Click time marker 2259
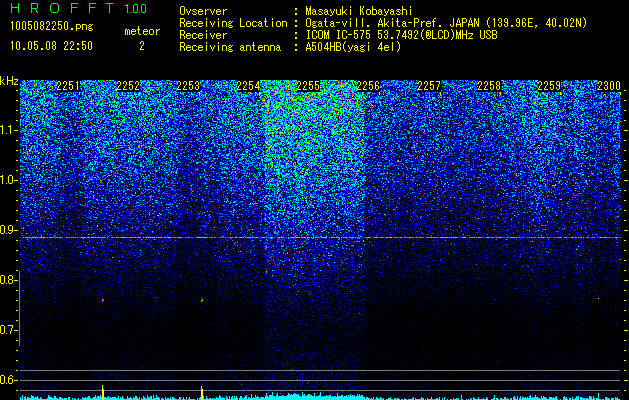The width and height of the screenshot is (629, 400). click(x=549, y=86)
